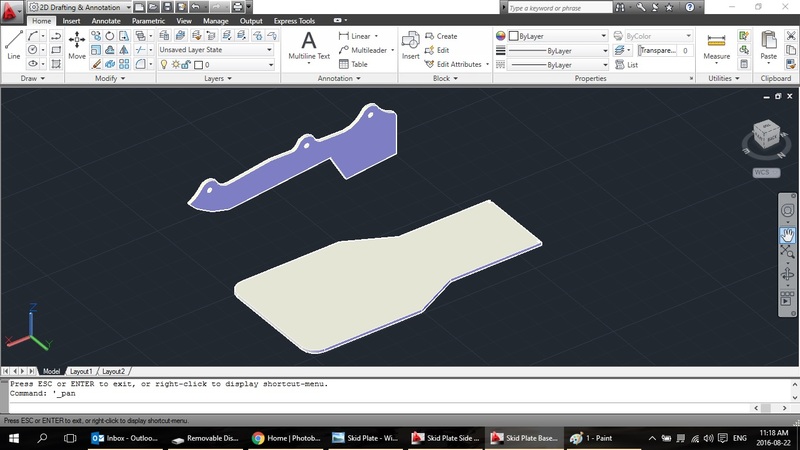Select the Rotate tool

tap(110, 36)
